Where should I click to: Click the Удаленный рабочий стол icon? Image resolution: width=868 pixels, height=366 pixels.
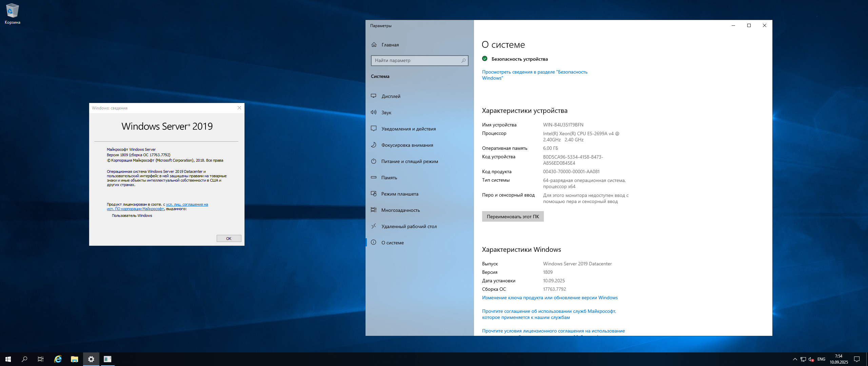(x=374, y=226)
